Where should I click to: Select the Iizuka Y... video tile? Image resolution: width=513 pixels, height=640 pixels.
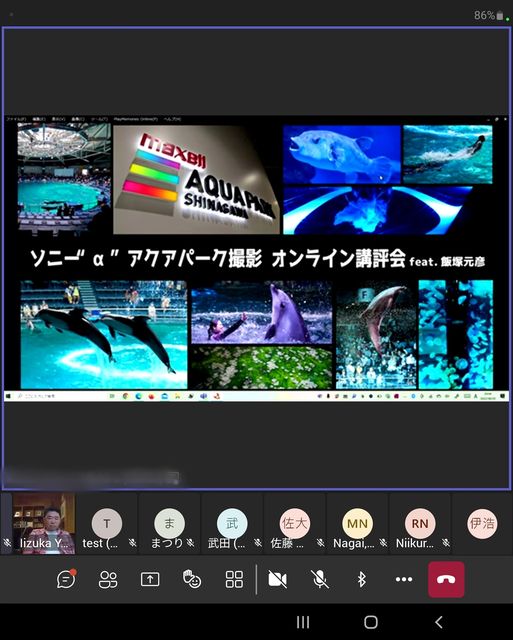[x=44, y=524]
